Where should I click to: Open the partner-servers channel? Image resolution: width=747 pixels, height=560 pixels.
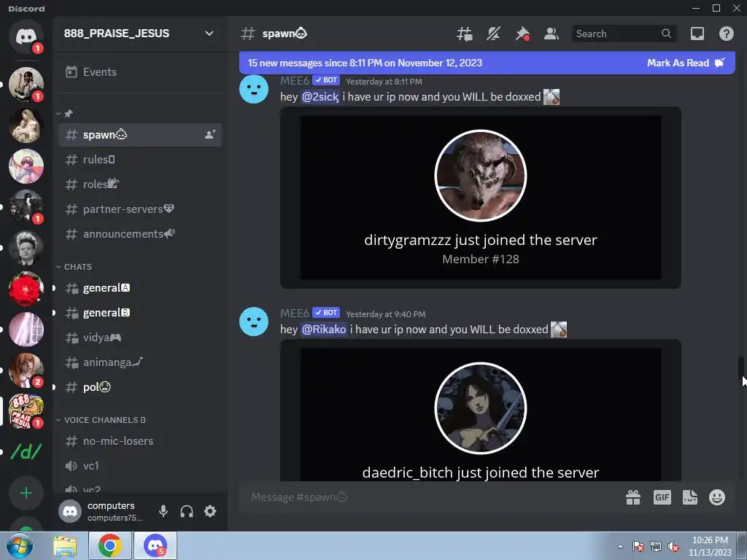[x=139, y=209]
